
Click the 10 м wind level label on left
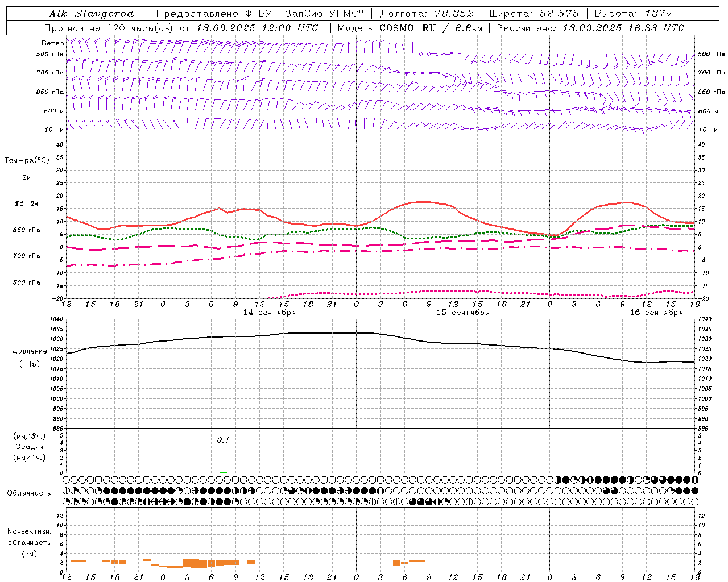pyautogui.click(x=55, y=130)
